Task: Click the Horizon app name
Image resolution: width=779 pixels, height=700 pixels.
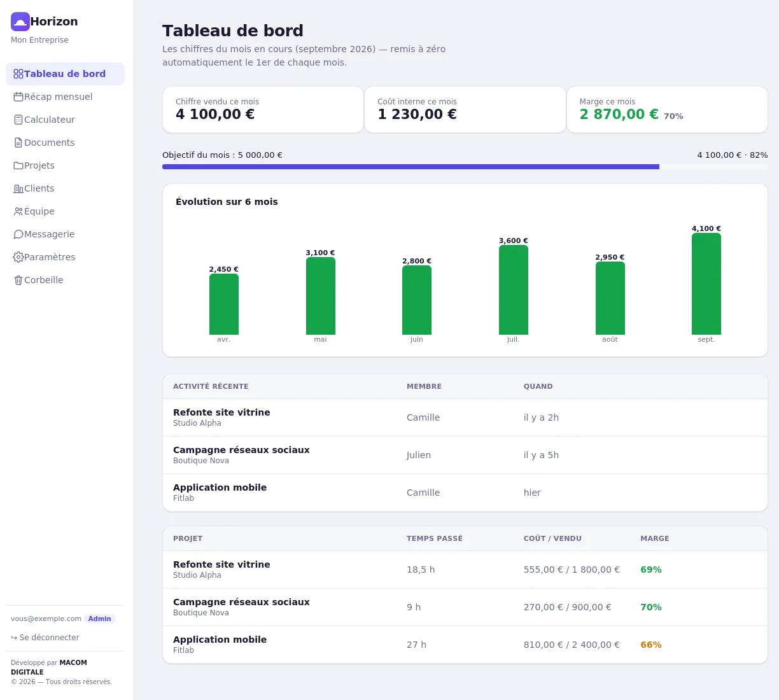Action: coord(54,22)
